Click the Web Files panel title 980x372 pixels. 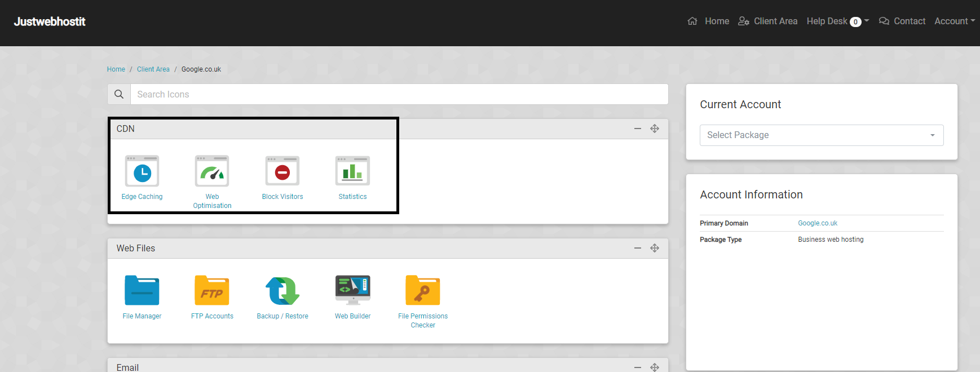pyautogui.click(x=136, y=248)
